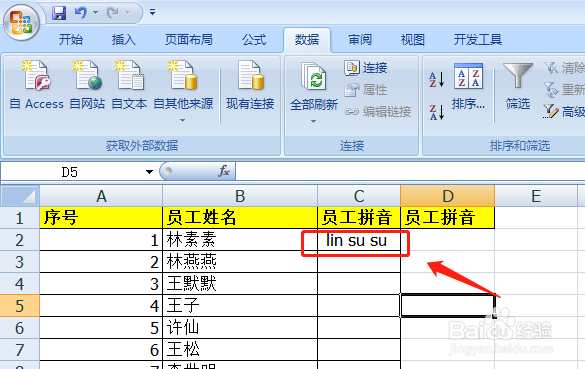Select row 5 header
585x369 pixels.
(20, 306)
